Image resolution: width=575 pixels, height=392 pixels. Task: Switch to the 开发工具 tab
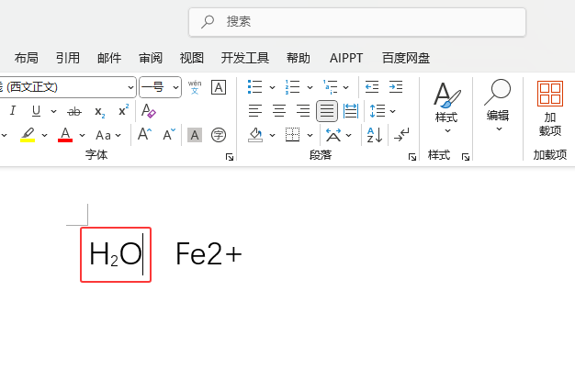245,58
